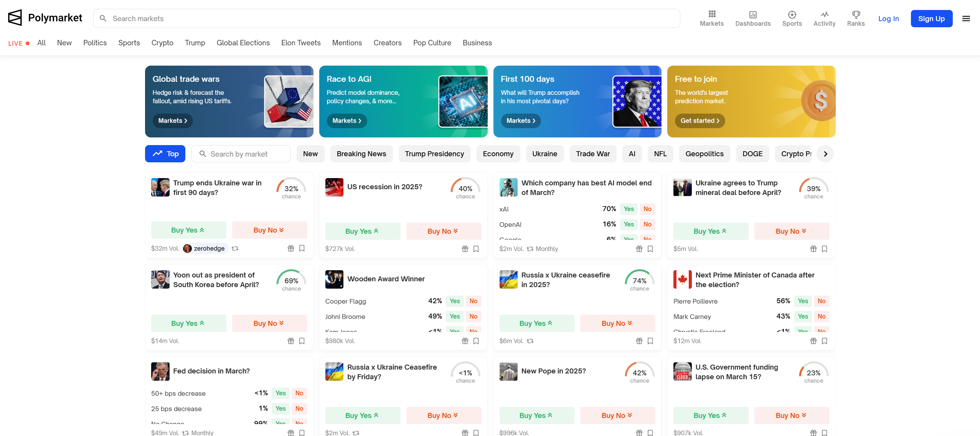Click gift icon on Trump ends Ukraine war card

[x=291, y=248]
